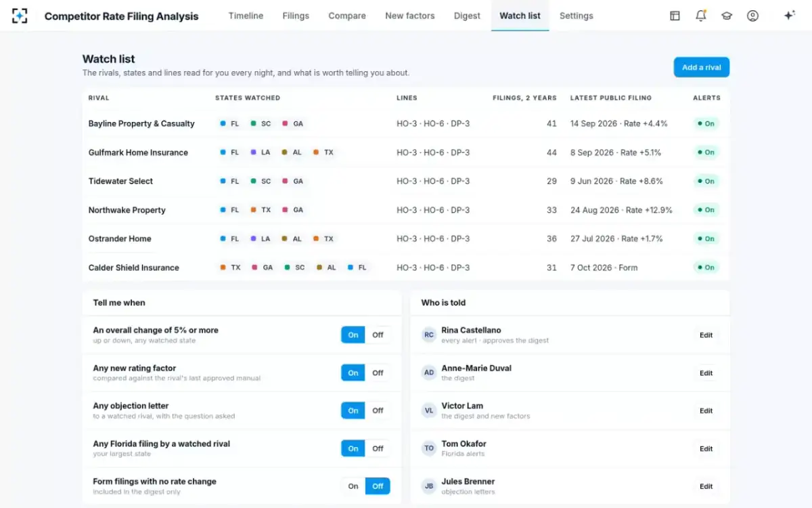
Task: Click the Gulfmark Home Insurance rival name
Action: tap(138, 152)
